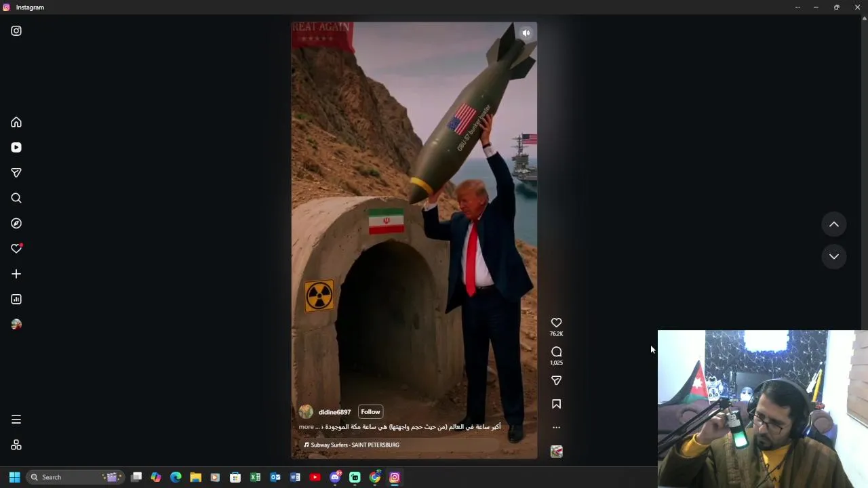Open Reels section in sidebar
Viewport: 868px width, 488px height.
[x=16, y=148]
